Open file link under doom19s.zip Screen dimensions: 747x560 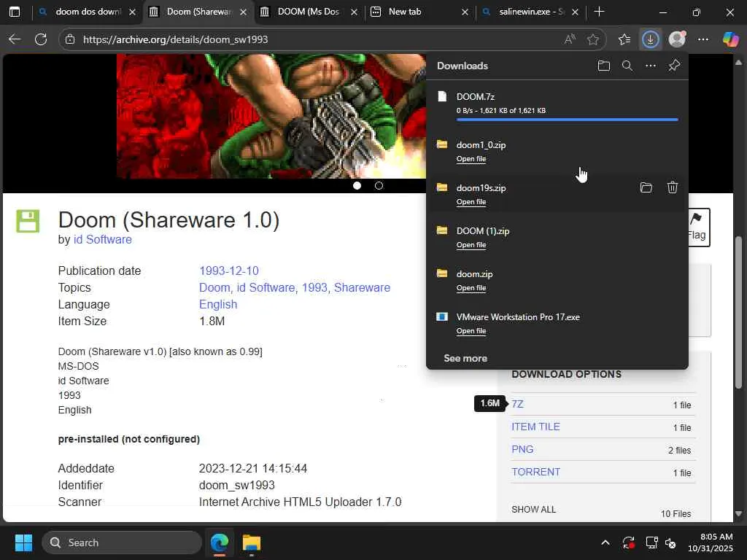471,202
